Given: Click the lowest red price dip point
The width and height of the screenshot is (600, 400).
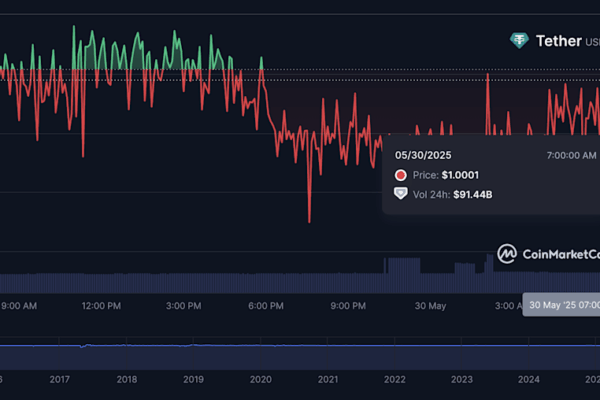Looking at the screenshot, I should point(309,221).
